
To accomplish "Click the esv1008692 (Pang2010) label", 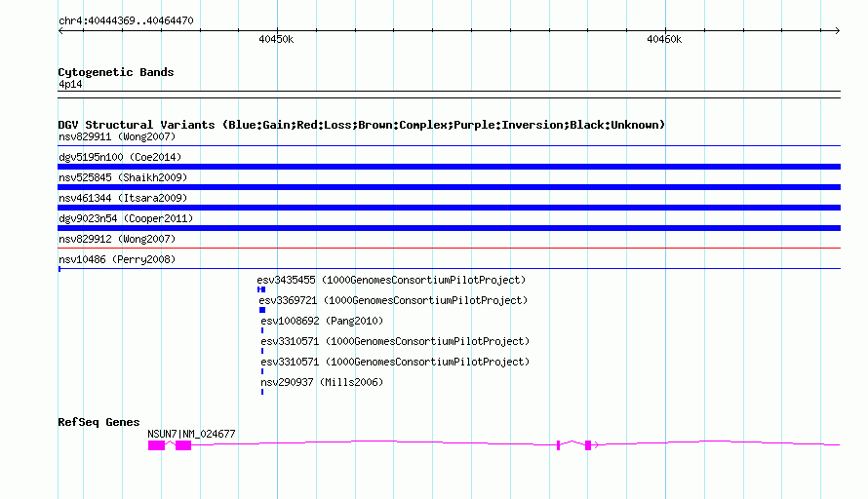I will pos(322,321).
